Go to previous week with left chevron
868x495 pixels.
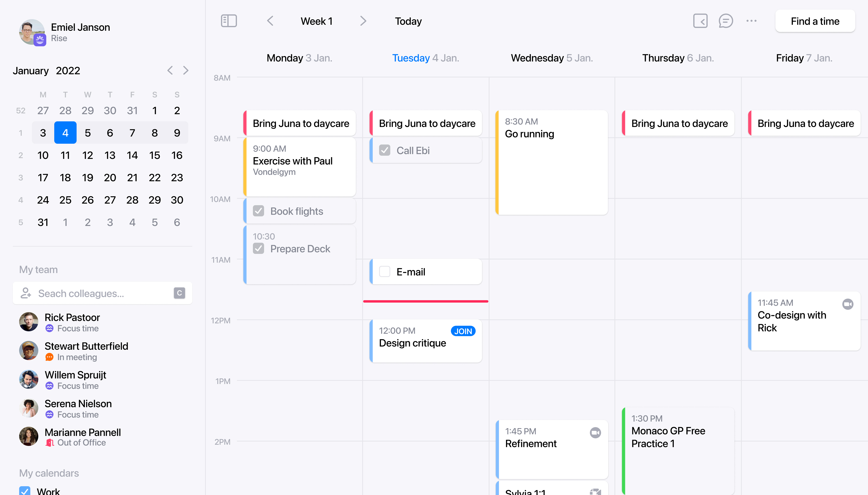point(270,21)
